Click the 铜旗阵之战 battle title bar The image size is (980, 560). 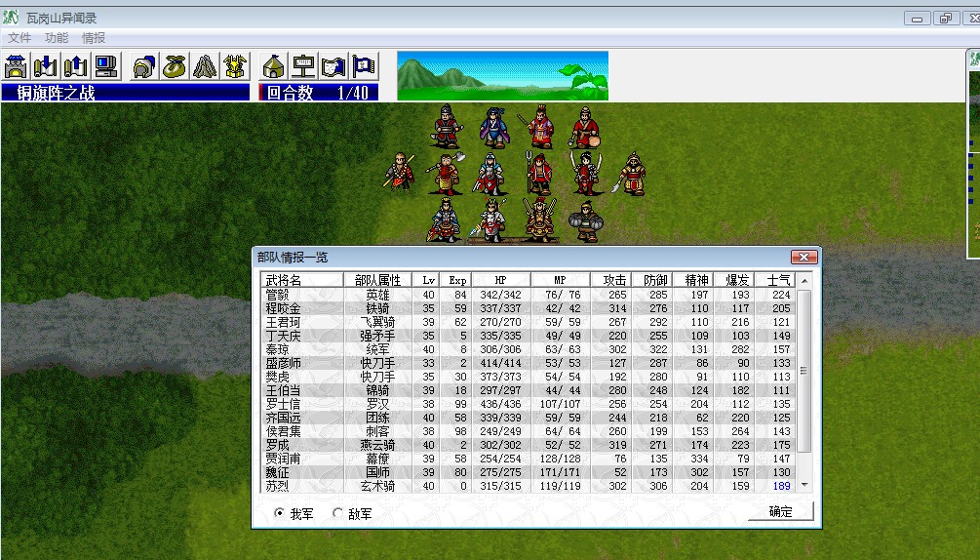126,93
